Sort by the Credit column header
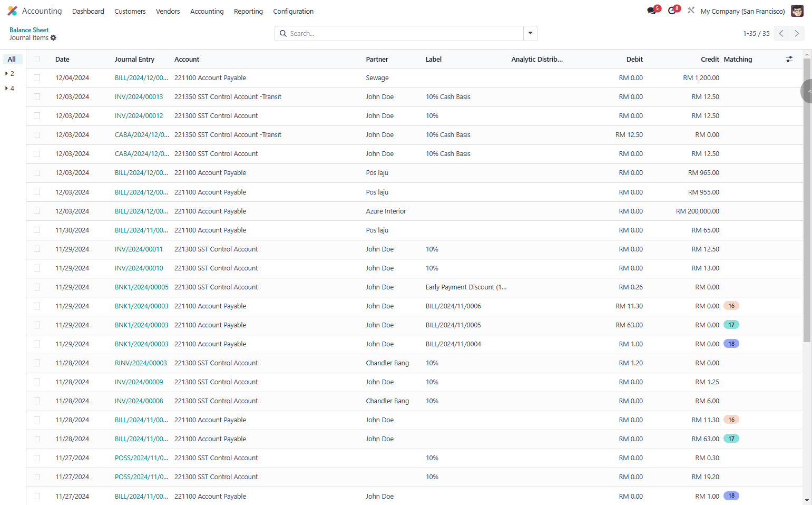Image resolution: width=812 pixels, height=505 pixels. (710, 59)
